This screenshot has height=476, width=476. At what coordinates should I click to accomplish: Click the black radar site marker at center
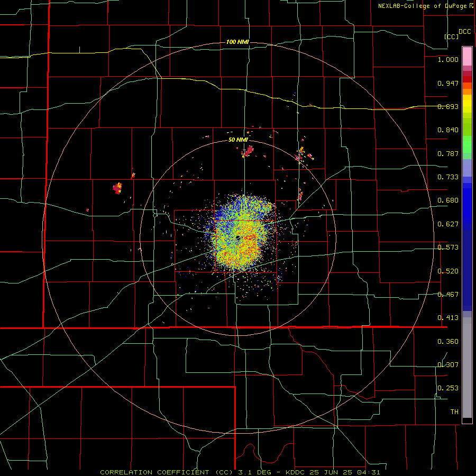click(238, 237)
